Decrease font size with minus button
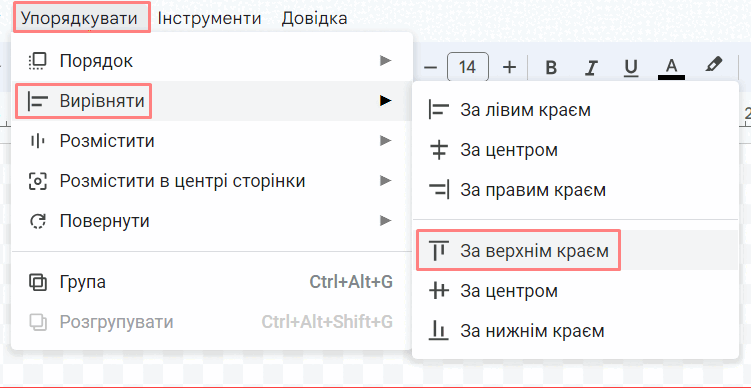 431,68
